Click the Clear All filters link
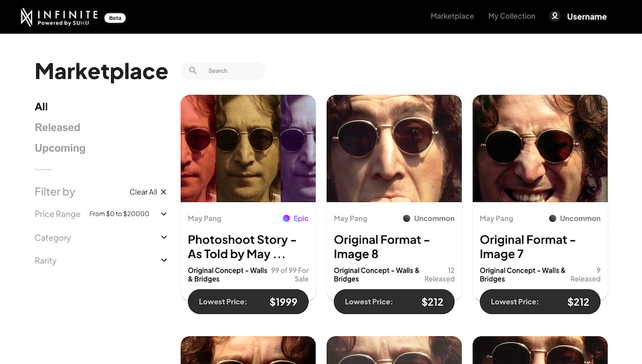 (x=144, y=192)
